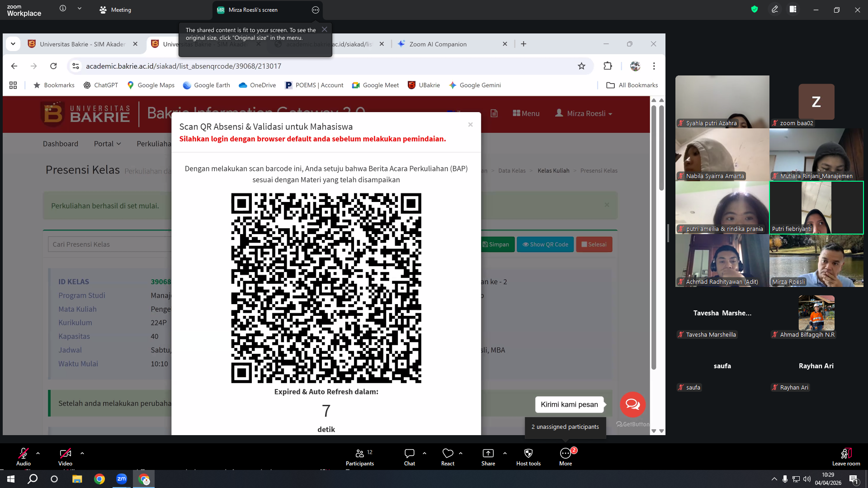Open browser extensions puzzle icon
This screenshot has height=488, width=868.
click(x=608, y=66)
